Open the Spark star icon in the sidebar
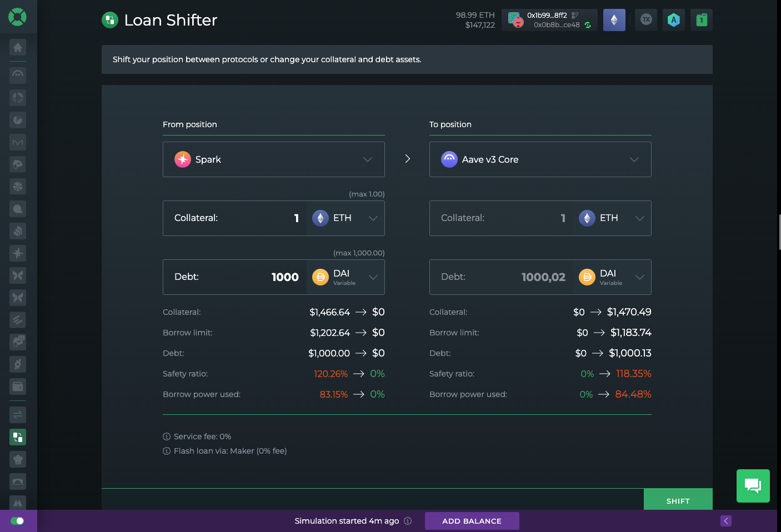 [18, 253]
